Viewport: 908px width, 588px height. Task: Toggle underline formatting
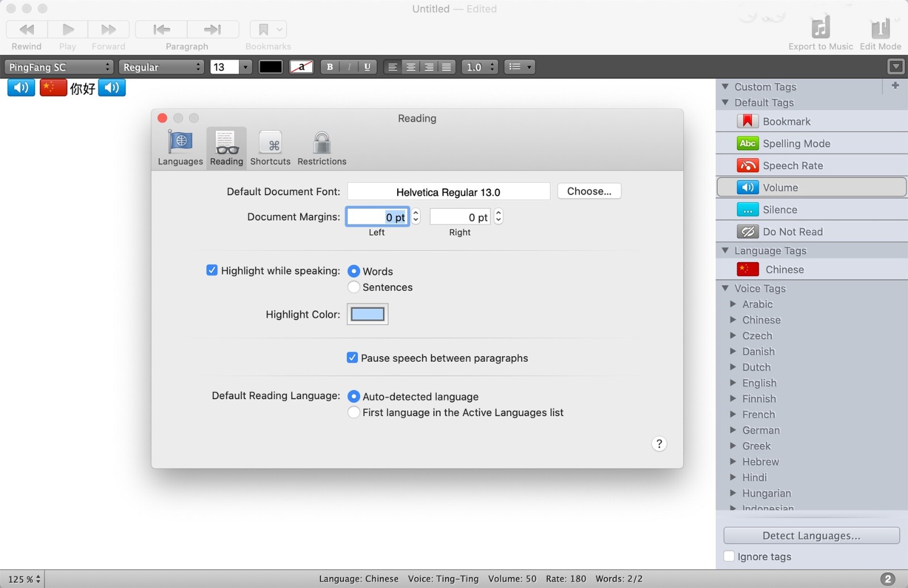coord(368,67)
